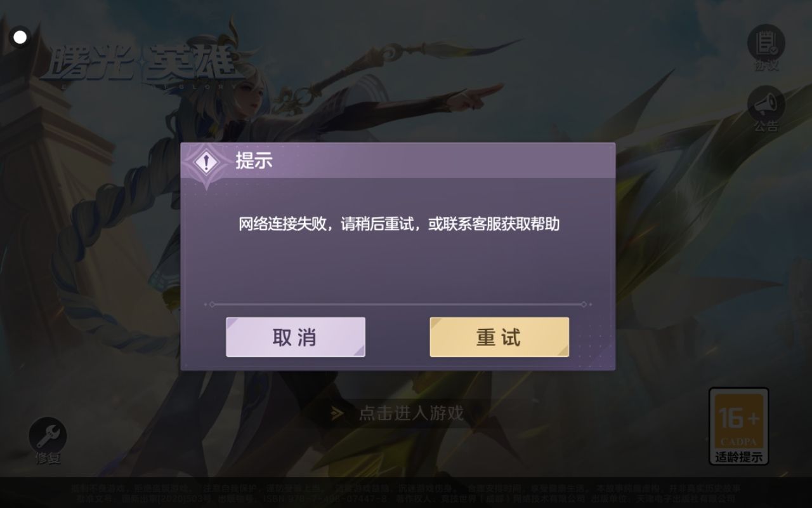812x508 pixels.
Task: Click the 重试 retry button
Action: [499, 337]
